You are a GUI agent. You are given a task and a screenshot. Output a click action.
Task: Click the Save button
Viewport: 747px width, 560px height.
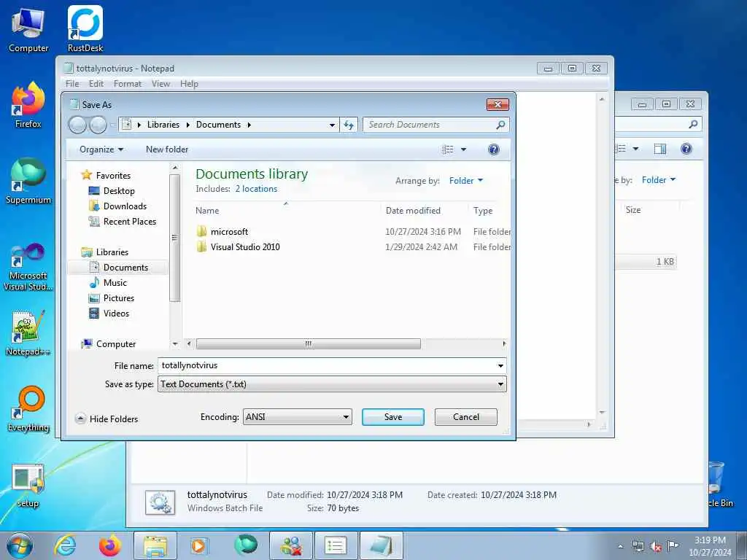393,417
